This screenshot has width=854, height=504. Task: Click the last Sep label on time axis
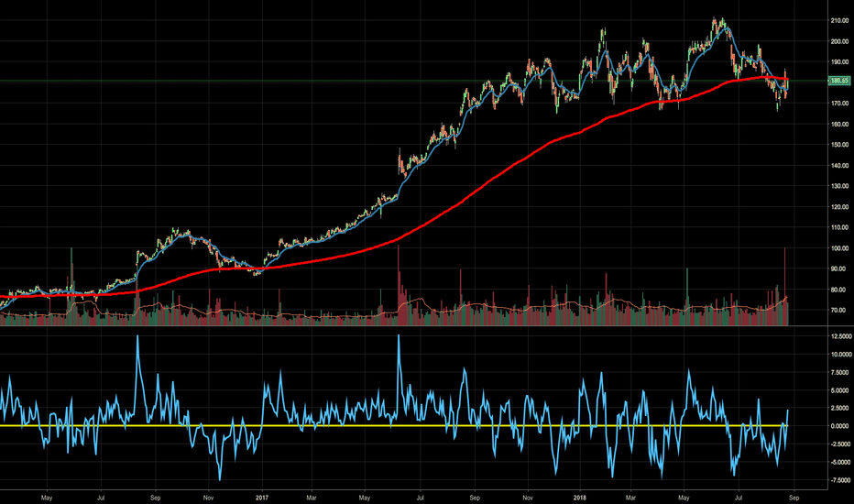tap(794, 498)
